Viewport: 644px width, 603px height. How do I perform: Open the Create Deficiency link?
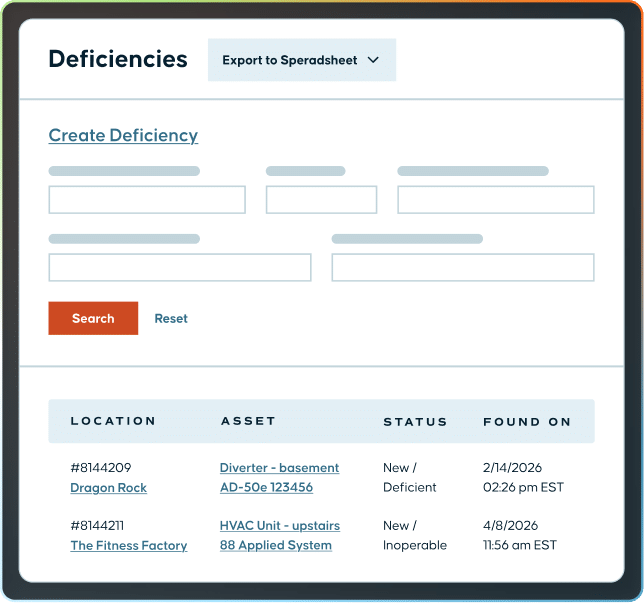tap(123, 136)
